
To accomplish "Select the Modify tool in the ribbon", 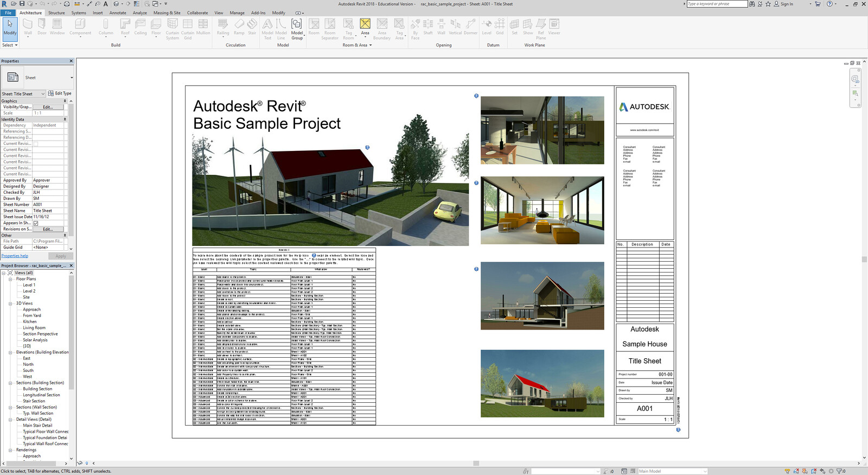I will click(10, 27).
